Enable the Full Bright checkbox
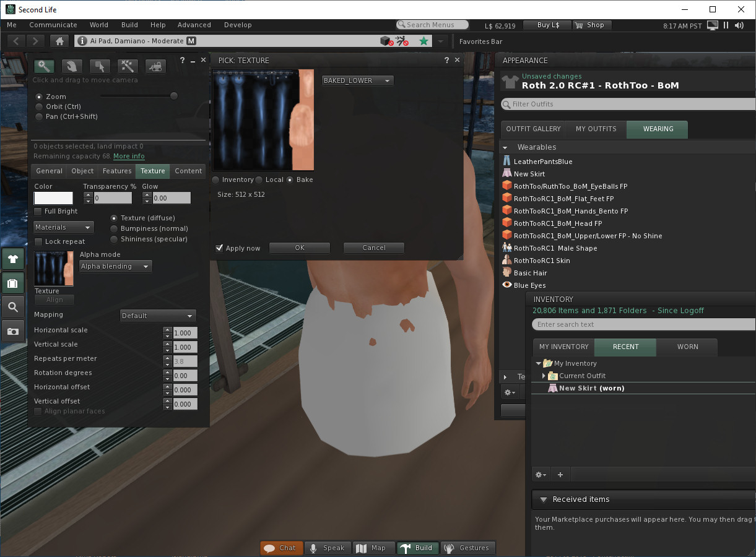Image resolution: width=756 pixels, height=557 pixels. point(38,211)
